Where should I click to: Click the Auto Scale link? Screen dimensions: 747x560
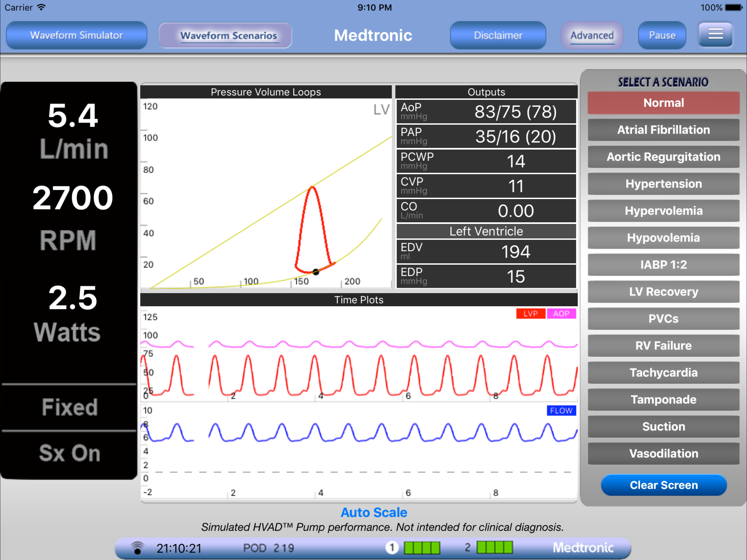(374, 512)
